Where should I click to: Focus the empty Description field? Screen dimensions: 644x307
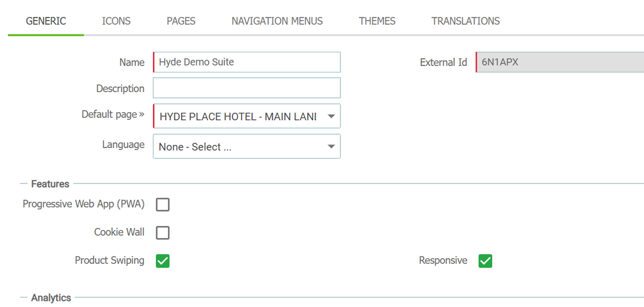tap(247, 88)
